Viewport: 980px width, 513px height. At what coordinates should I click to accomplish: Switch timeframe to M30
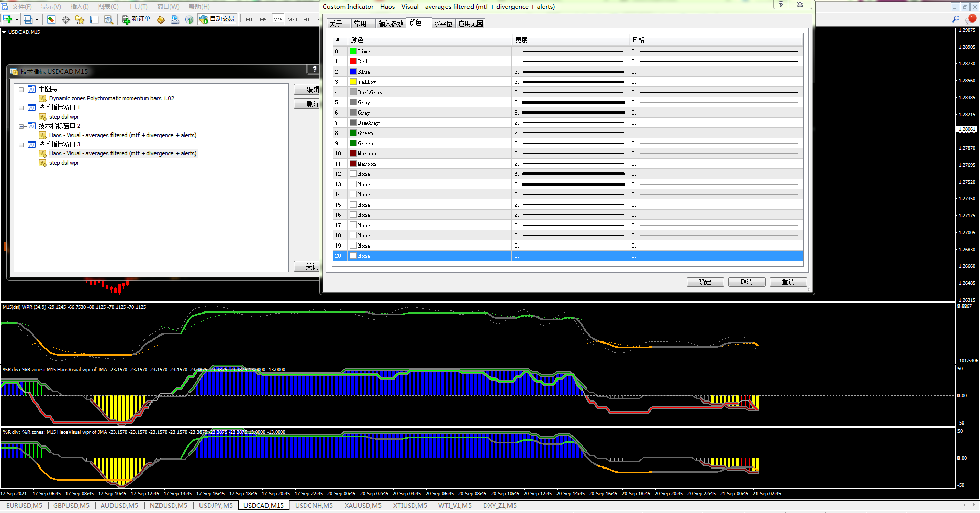pos(292,19)
